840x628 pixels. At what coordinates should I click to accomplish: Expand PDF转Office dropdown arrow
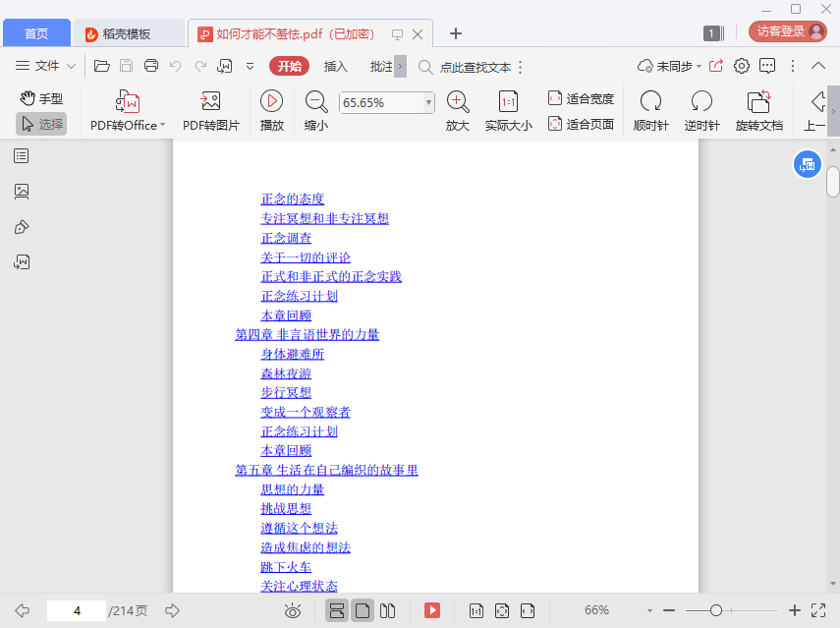point(163,125)
